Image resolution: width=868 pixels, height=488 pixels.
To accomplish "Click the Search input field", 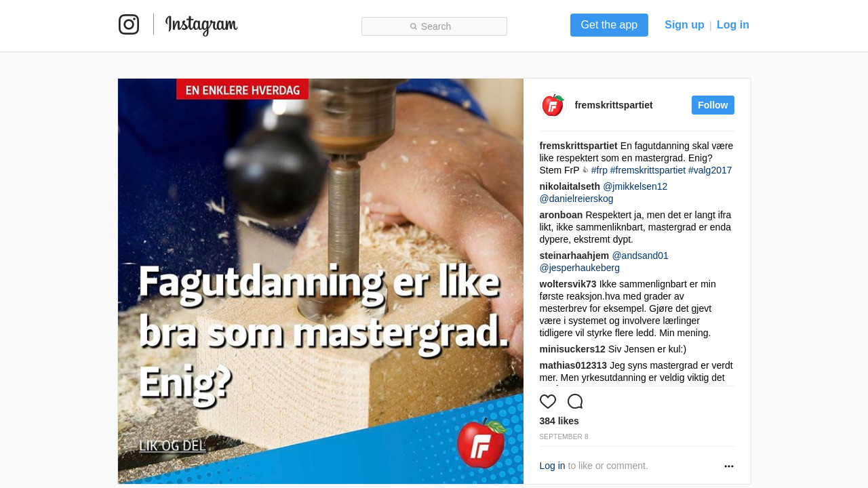I will pos(434,26).
